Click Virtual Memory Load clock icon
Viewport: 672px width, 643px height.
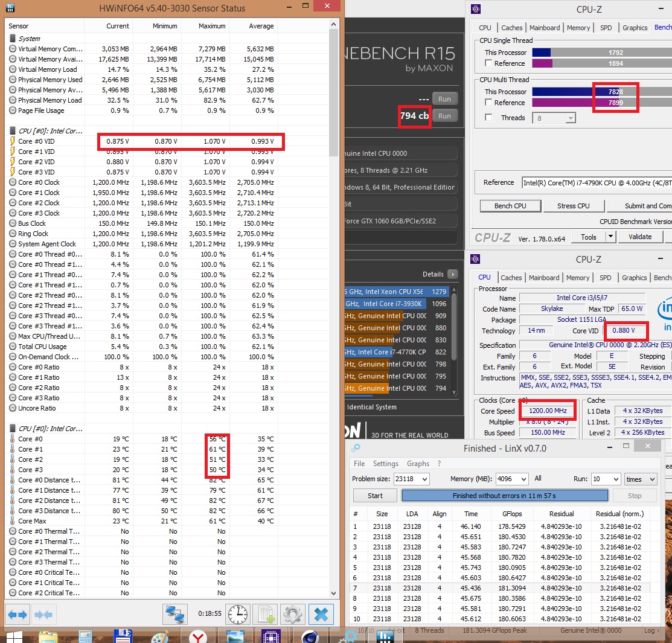pos(13,69)
